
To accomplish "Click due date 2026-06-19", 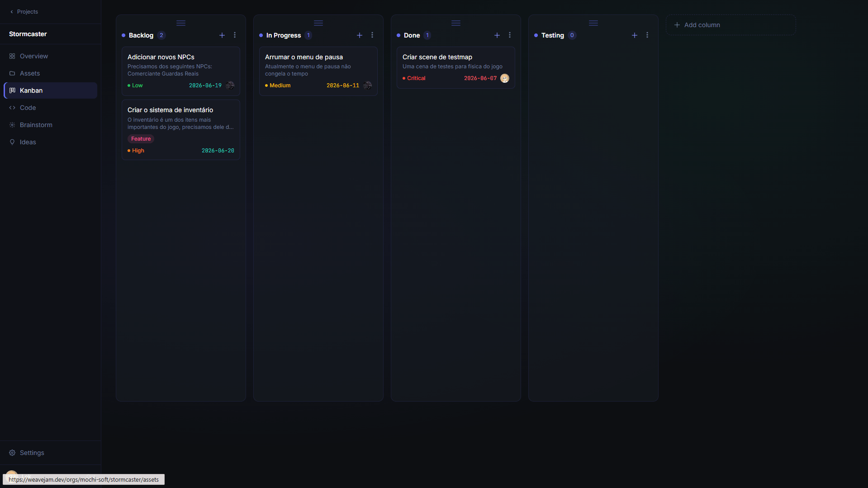I will tap(205, 85).
